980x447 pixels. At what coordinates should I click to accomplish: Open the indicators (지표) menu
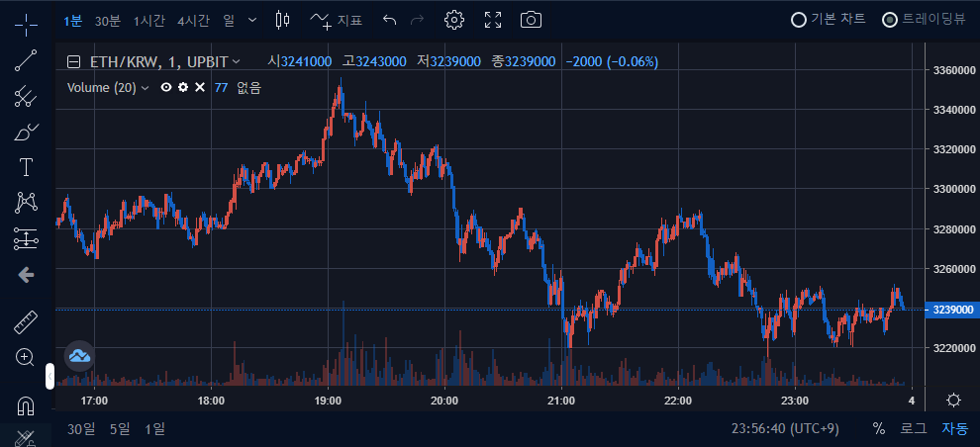337,20
